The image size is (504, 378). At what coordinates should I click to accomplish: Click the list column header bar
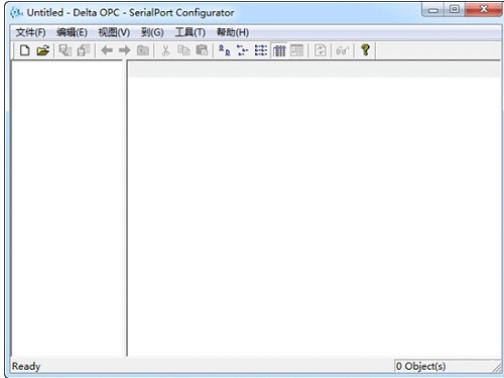[x=315, y=69]
